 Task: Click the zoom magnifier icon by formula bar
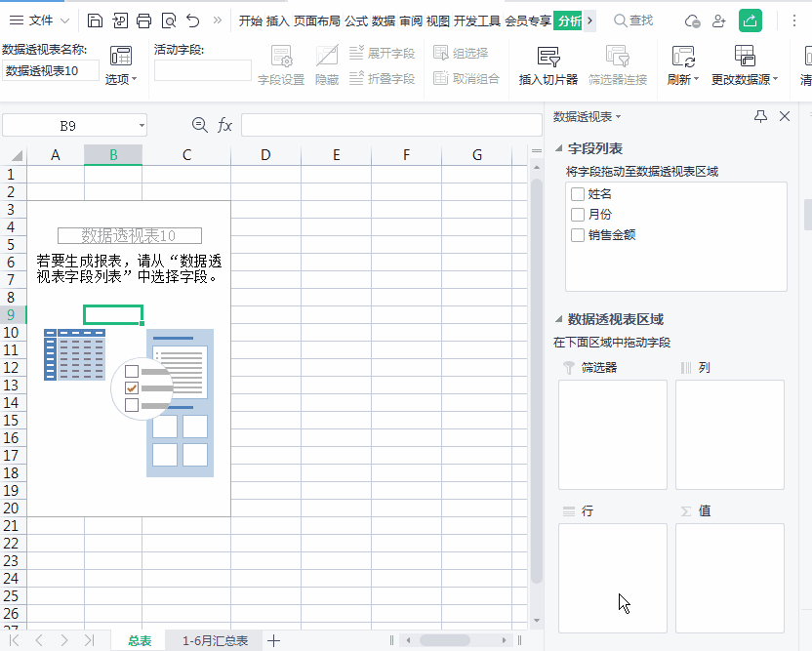(199, 125)
